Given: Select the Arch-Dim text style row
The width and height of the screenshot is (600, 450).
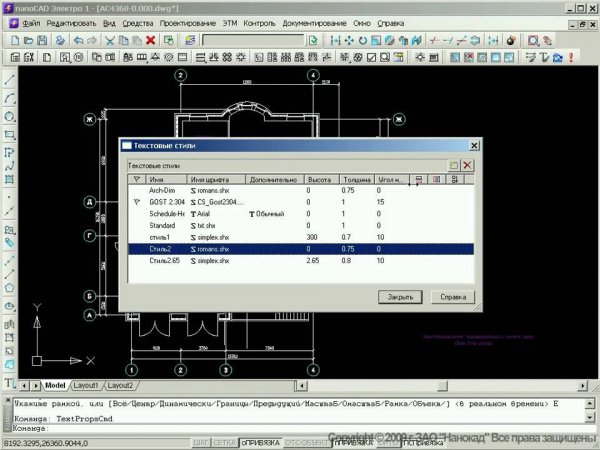Looking at the screenshot, I should point(301,190).
